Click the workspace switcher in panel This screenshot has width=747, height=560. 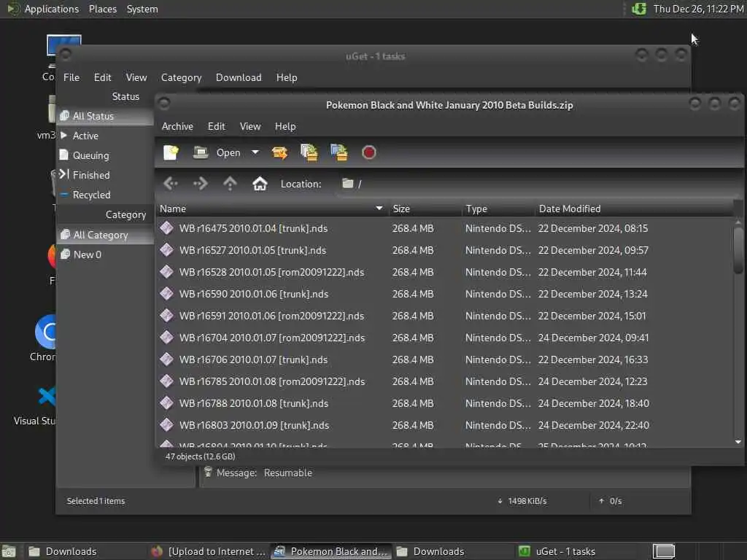click(664, 551)
